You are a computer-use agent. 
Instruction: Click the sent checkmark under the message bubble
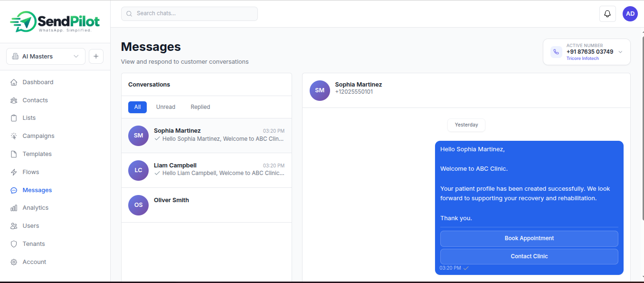(x=466, y=268)
